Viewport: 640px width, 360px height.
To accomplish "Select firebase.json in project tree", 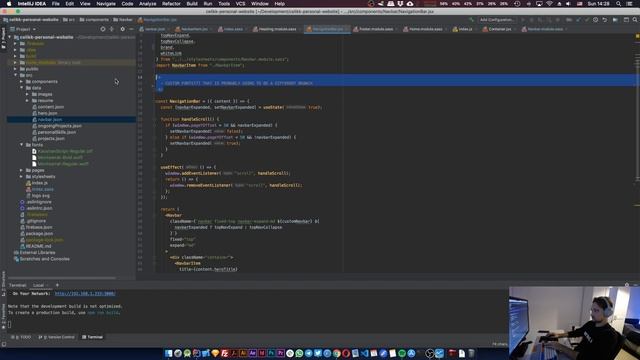I will point(39,227).
